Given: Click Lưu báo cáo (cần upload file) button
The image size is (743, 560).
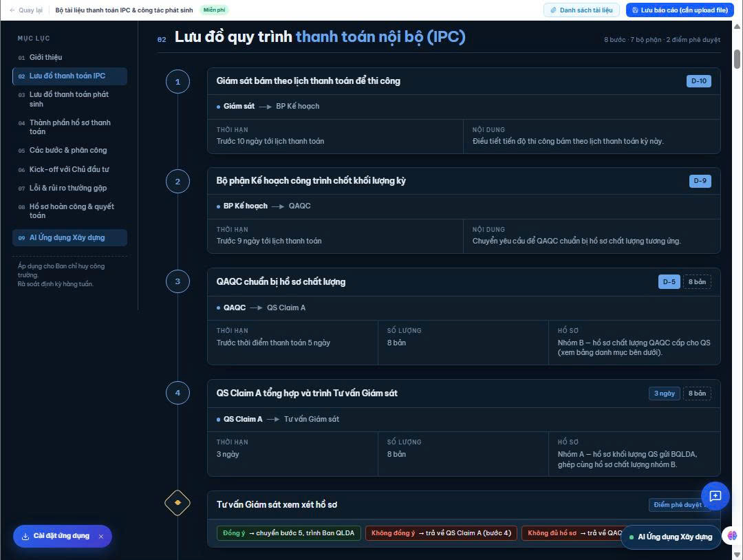Looking at the screenshot, I should pos(680,10).
